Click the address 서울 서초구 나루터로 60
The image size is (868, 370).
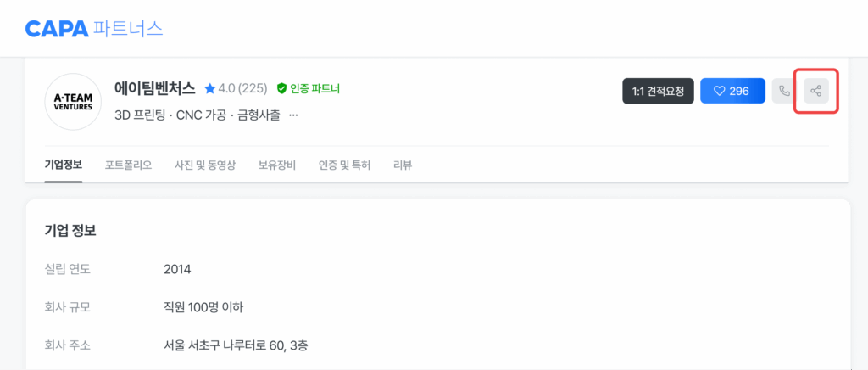(224, 345)
